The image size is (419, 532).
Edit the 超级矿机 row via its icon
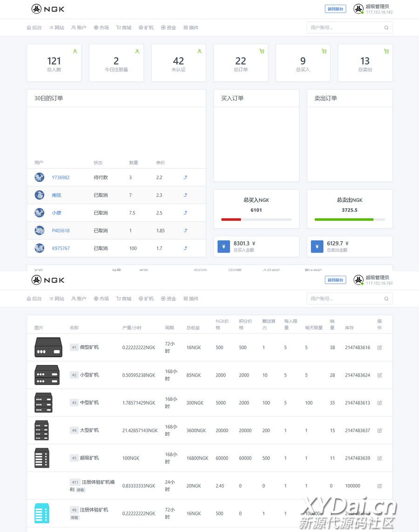(x=379, y=458)
